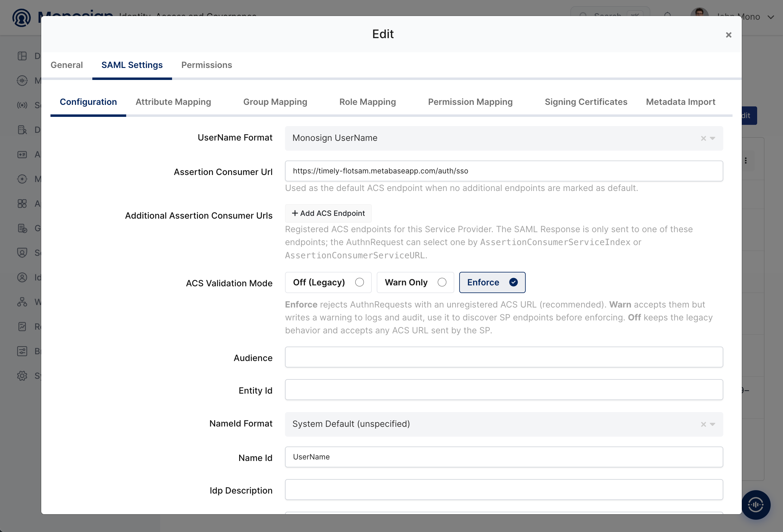Click the report chart icon in the background sidebar
Image resolution: width=783 pixels, height=532 pixels.
(22, 327)
